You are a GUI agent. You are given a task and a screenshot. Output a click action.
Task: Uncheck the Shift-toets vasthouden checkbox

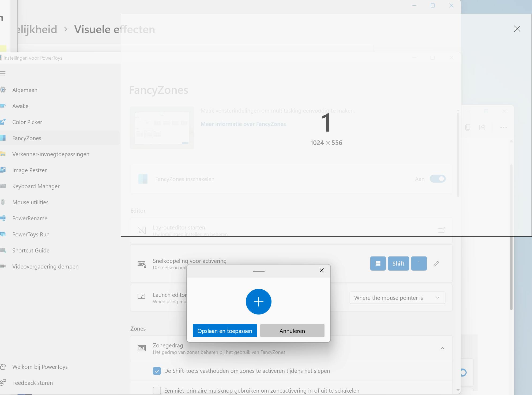(x=157, y=371)
